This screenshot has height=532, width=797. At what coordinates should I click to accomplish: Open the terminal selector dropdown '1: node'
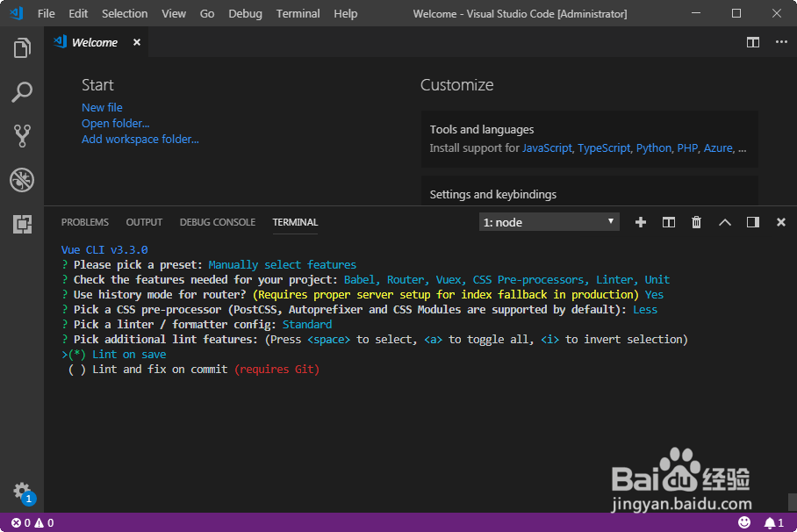tap(549, 222)
